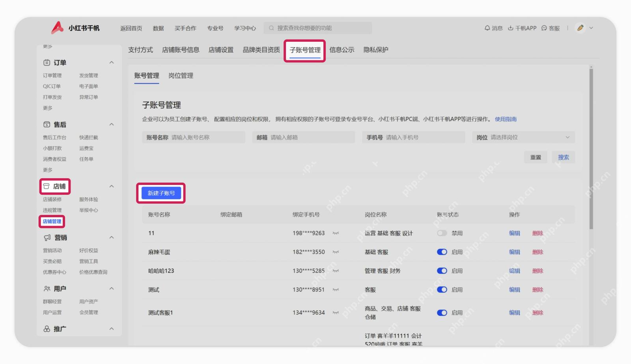Image resolution: width=631 pixels, height=364 pixels.
Task: Click the 店铺 section icon in sidebar
Action: pos(47,186)
